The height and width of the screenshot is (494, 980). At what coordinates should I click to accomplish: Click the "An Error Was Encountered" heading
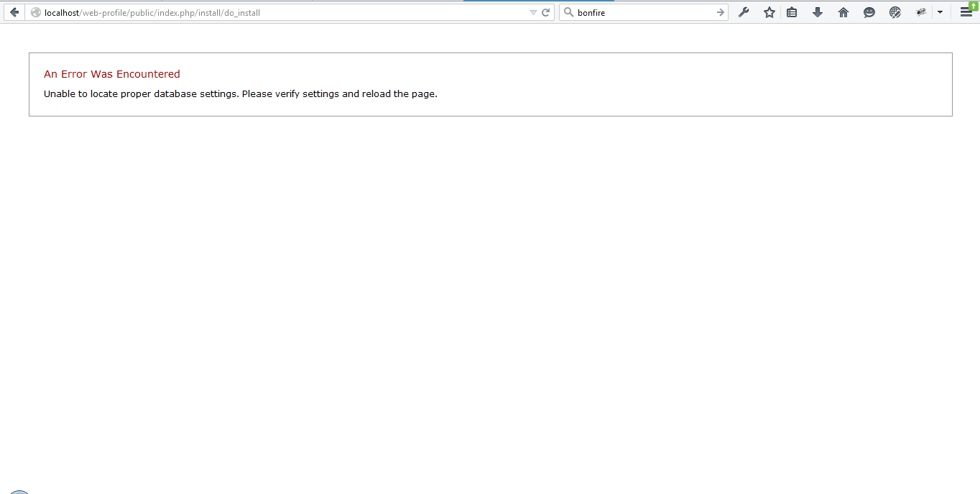[112, 74]
